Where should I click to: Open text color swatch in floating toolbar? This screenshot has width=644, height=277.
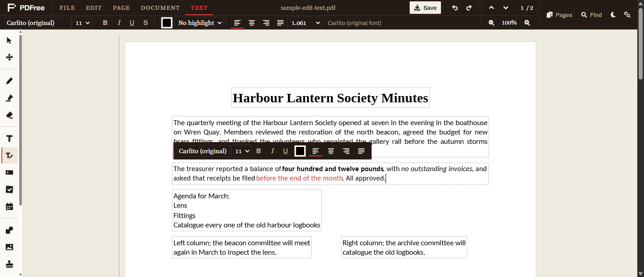coord(300,151)
